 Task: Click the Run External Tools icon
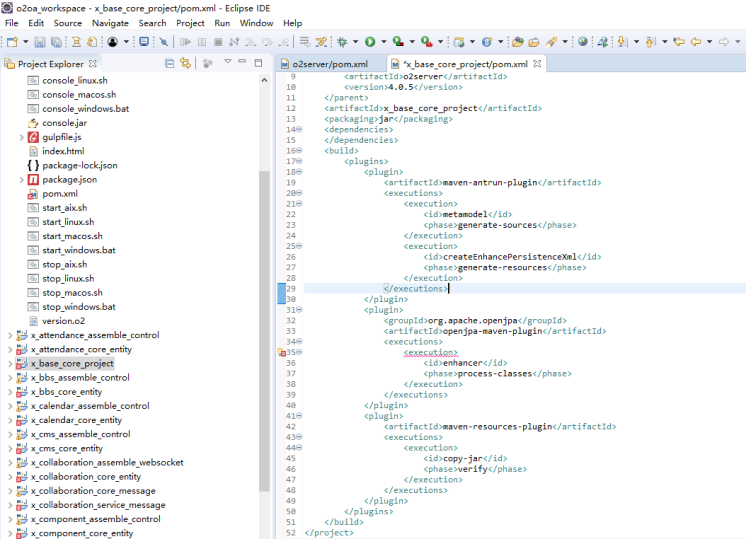427,42
